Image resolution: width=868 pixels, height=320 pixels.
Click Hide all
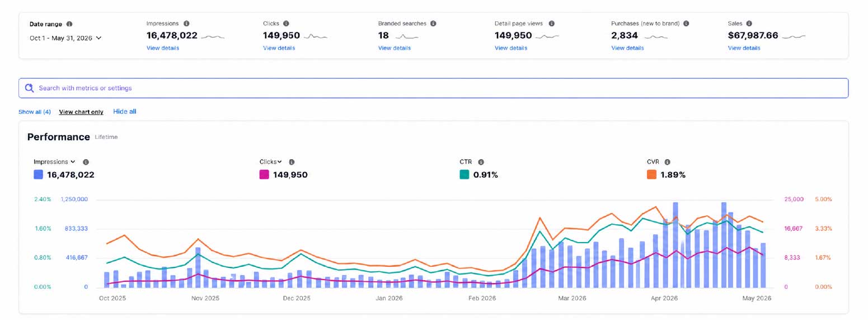[125, 112]
